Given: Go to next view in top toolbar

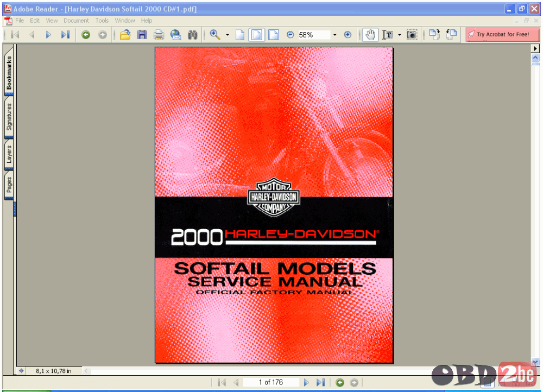Looking at the screenshot, I should coord(103,35).
